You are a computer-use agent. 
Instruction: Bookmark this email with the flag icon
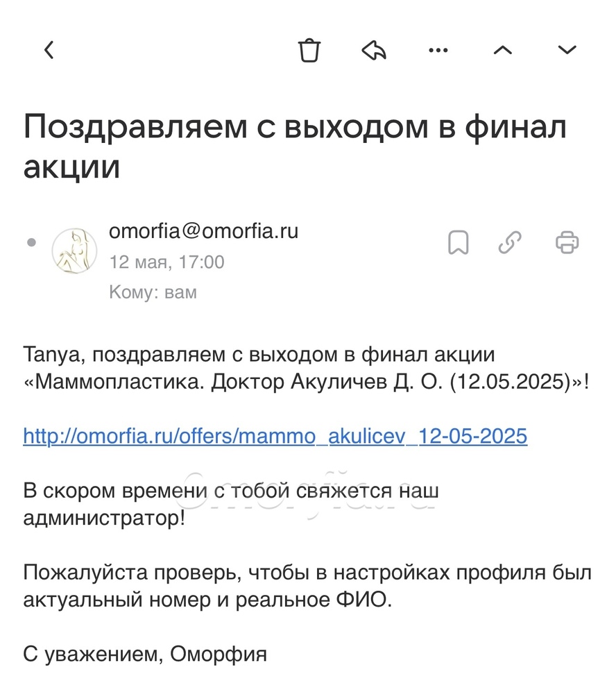pos(459,242)
